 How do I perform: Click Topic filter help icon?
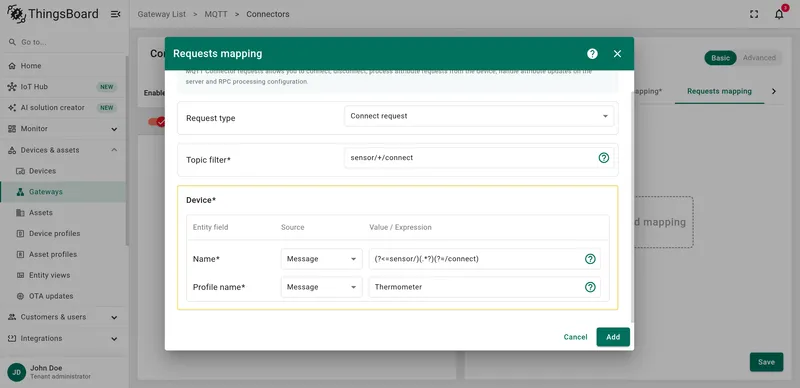coord(604,158)
